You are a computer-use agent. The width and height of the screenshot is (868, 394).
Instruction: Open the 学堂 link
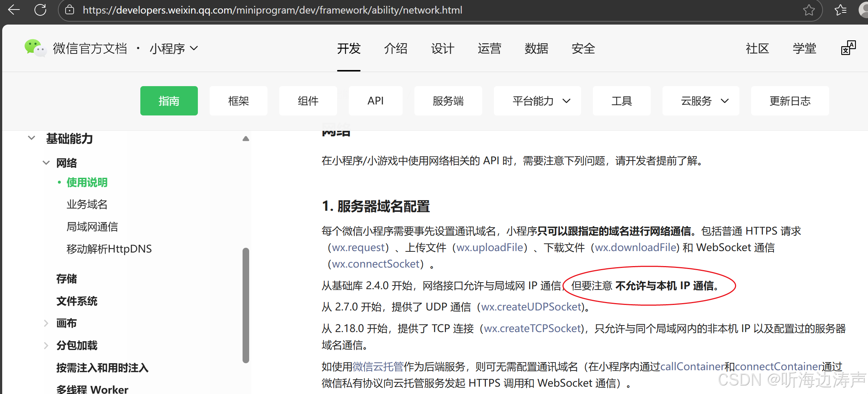point(804,48)
